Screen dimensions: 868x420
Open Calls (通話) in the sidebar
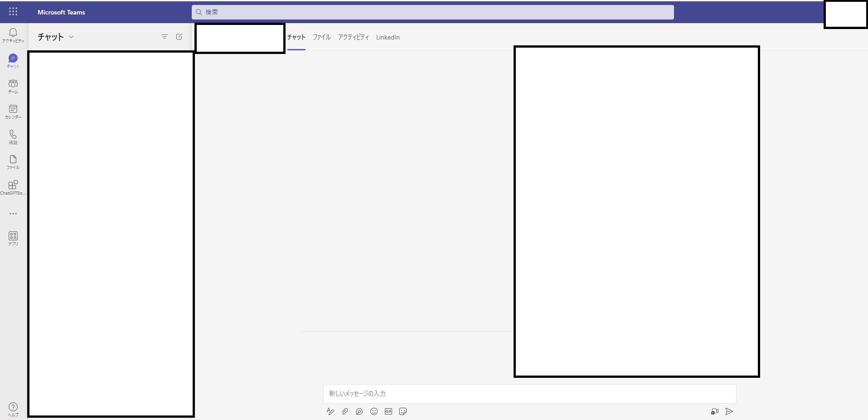pos(13,137)
